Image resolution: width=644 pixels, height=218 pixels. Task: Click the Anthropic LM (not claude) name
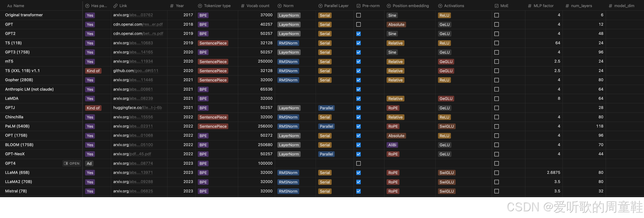[x=29, y=89]
